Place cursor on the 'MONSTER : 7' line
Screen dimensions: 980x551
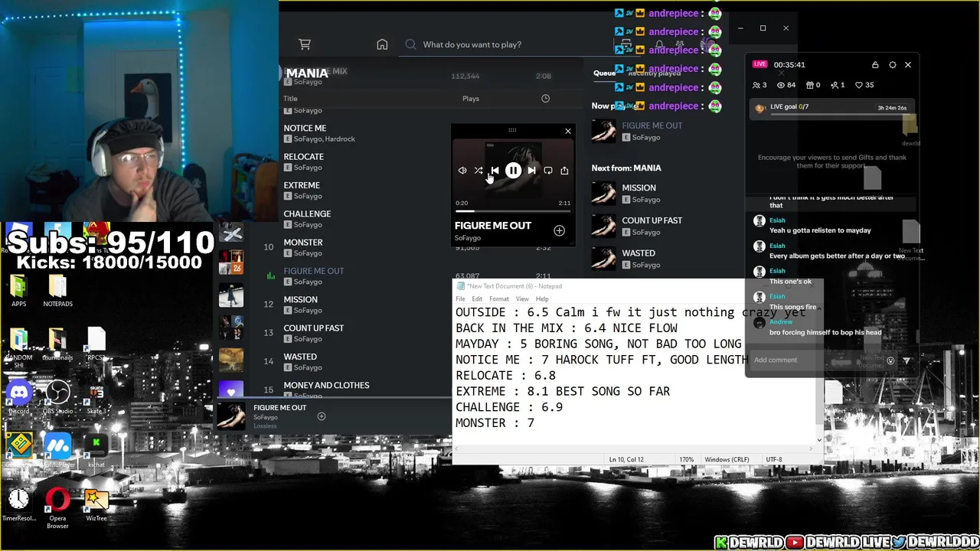pos(495,423)
